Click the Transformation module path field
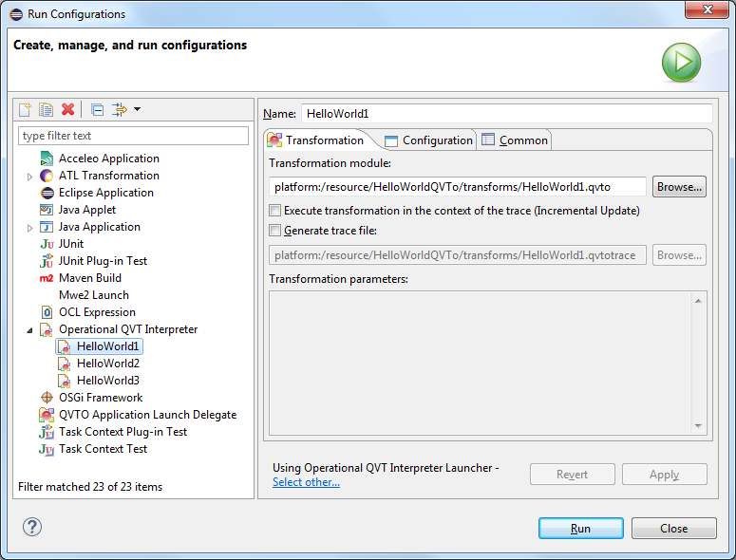 [x=458, y=187]
